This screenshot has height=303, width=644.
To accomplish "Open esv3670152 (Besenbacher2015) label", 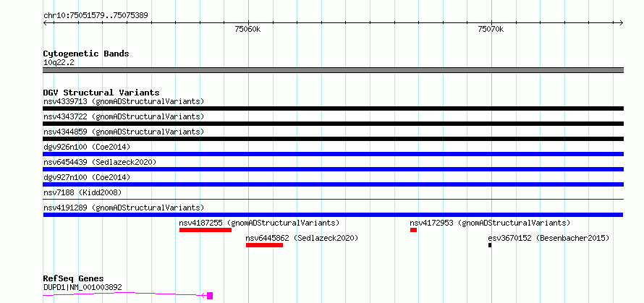I will pos(548,238).
